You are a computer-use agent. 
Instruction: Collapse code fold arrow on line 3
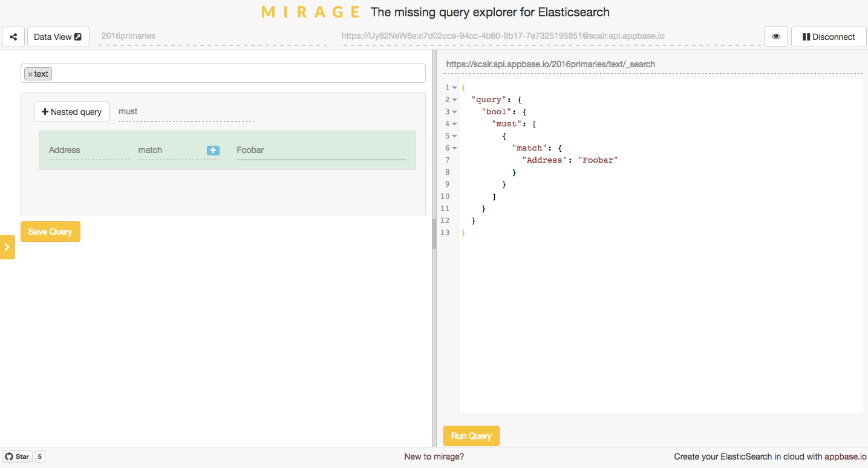click(454, 112)
